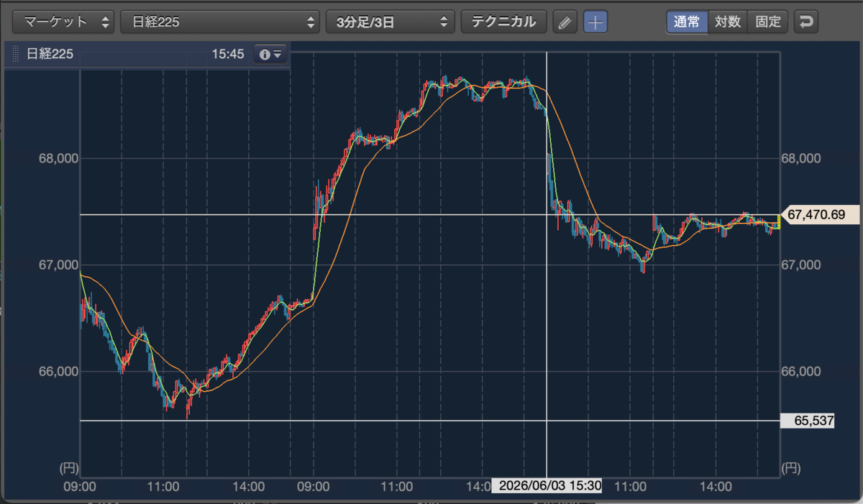The image size is (863, 504).
Task: Click the 15:45 time text
Action: pyautogui.click(x=228, y=54)
